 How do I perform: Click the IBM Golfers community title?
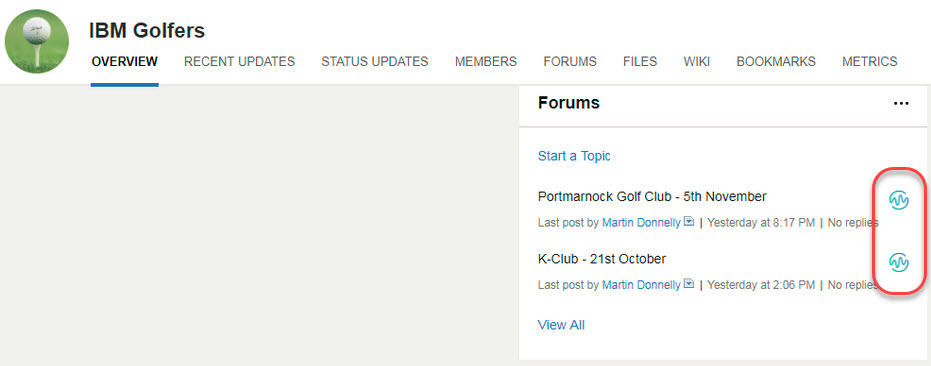[x=147, y=30]
